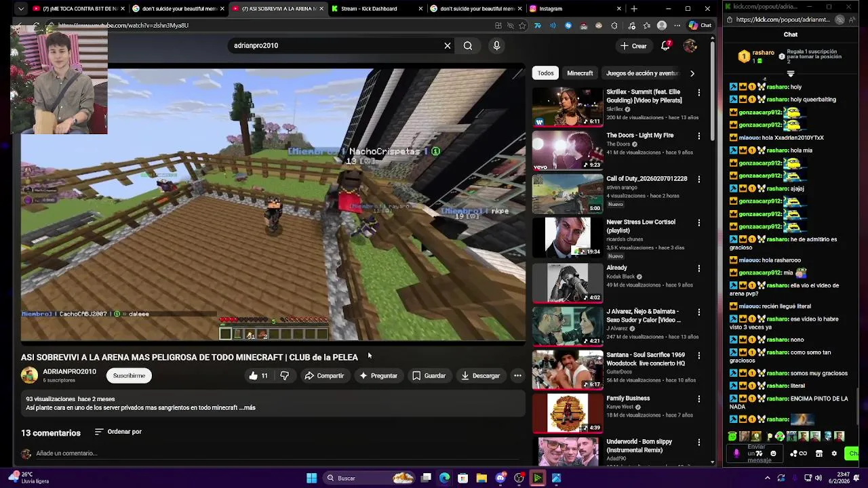
Task: Open the Kick chat emoji picker
Action: coord(773,453)
